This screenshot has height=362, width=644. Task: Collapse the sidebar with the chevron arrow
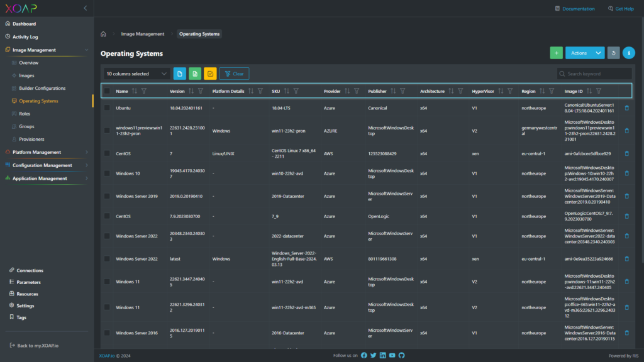[x=86, y=8]
